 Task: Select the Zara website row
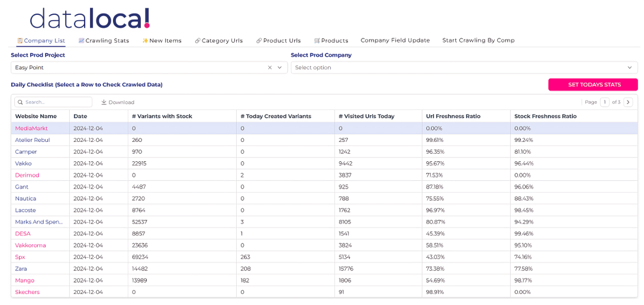(x=21, y=269)
